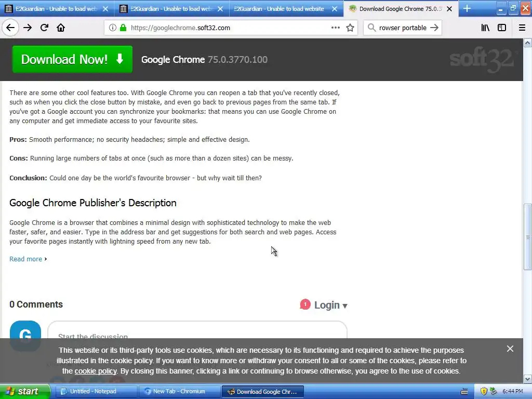This screenshot has width=532, height=399.
Task: Click the network tray icon
Action: coord(493,391)
